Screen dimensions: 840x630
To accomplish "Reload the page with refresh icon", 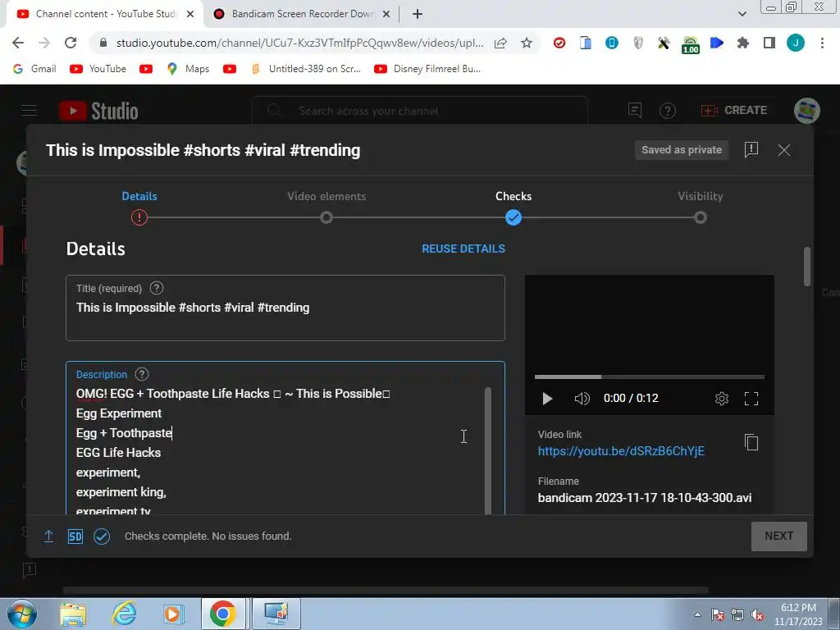I will [x=71, y=43].
